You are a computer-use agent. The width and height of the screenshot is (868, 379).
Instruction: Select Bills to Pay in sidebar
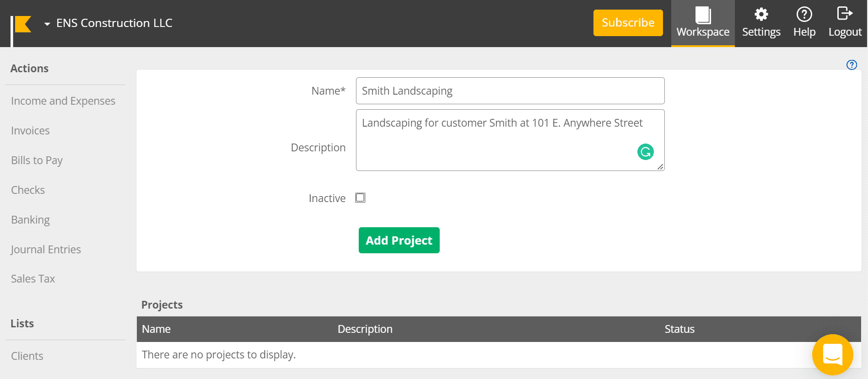click(x=37, y=160)
